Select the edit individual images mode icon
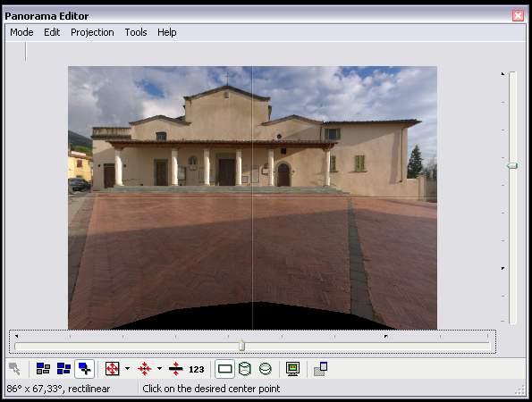Screen dimensions: 532x402 (43, 368)
